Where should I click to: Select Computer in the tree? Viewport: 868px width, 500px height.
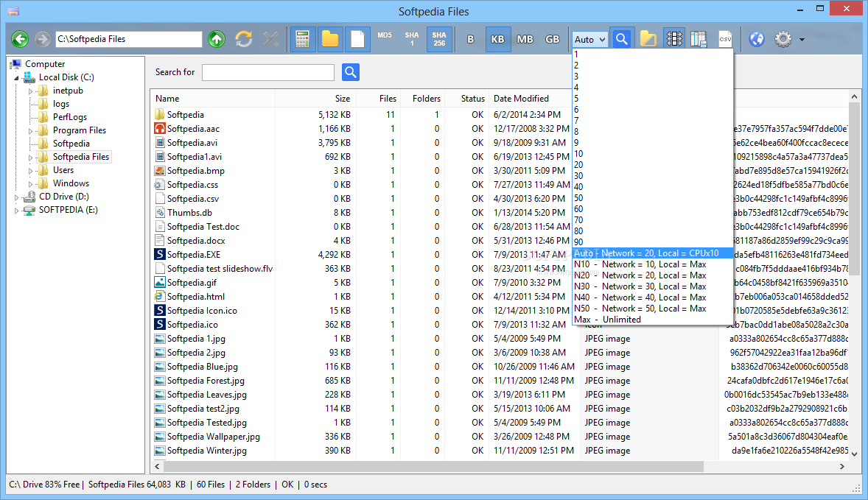(x=45, y=64)
